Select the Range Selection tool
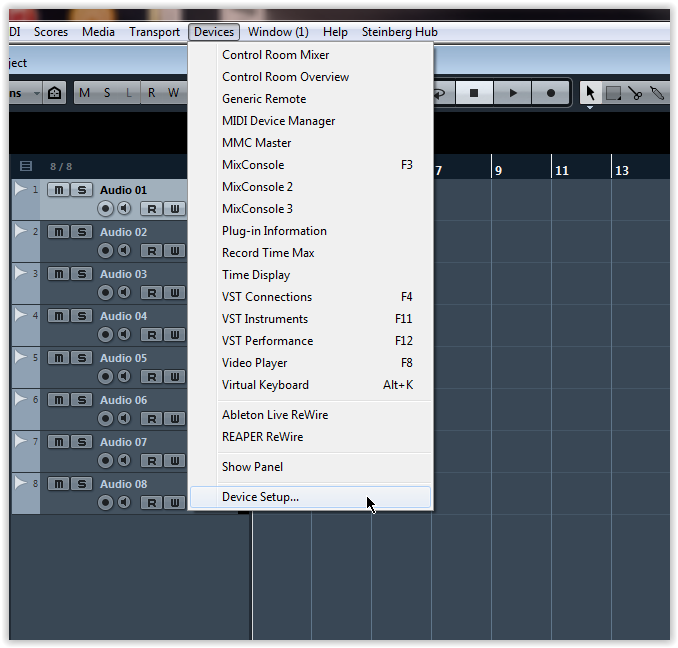 (x=613, y=93)
